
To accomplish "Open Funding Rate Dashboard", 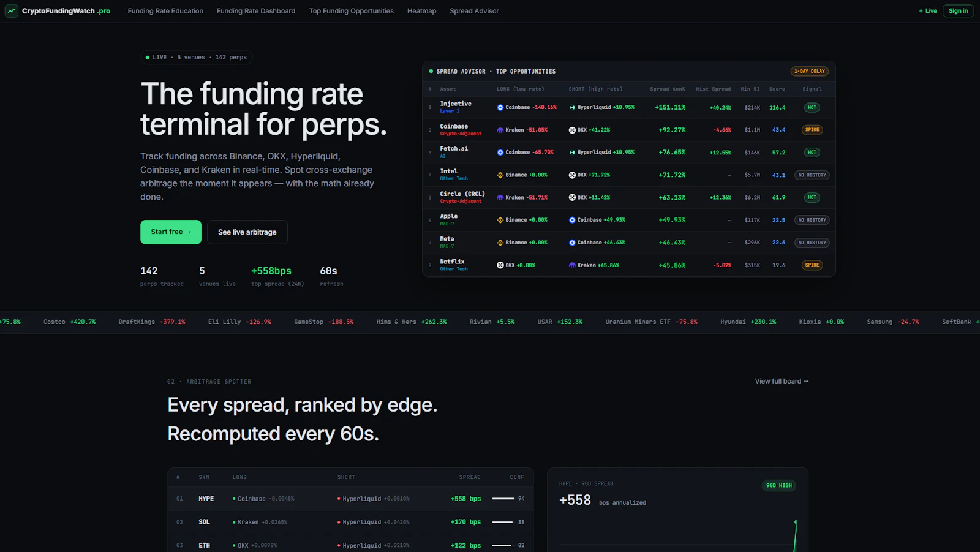I will 256,11.
